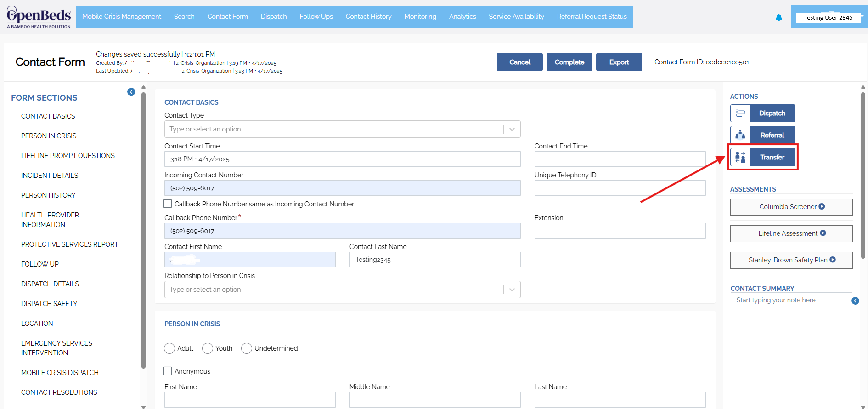Jump to Person History section
The height and width of the screenshot is (409, 868).
48,195
